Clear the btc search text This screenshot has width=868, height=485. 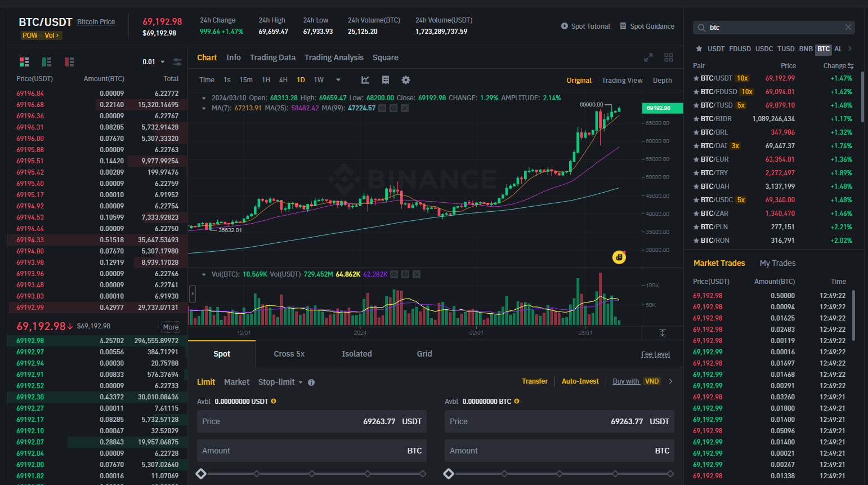848,27
